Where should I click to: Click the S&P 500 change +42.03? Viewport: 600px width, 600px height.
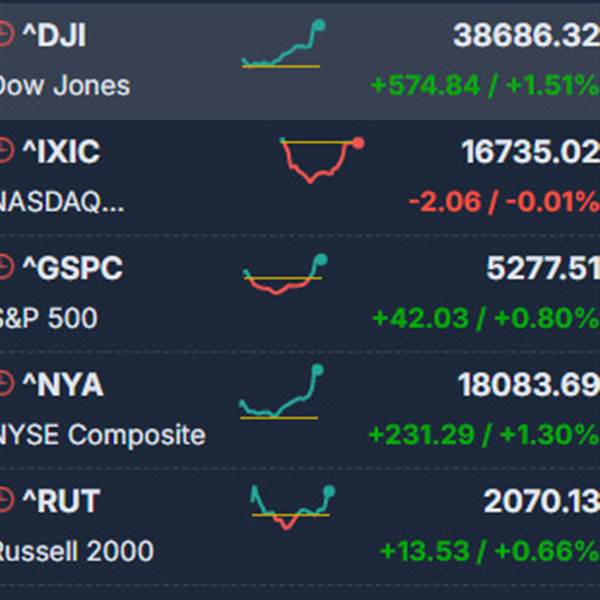click(x=420, y=318)
